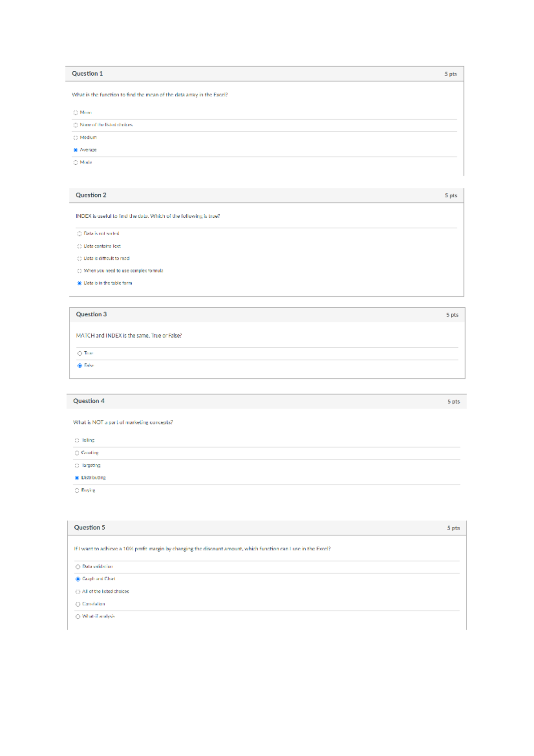Select the Mean option in Question 1

coord(76,113)
